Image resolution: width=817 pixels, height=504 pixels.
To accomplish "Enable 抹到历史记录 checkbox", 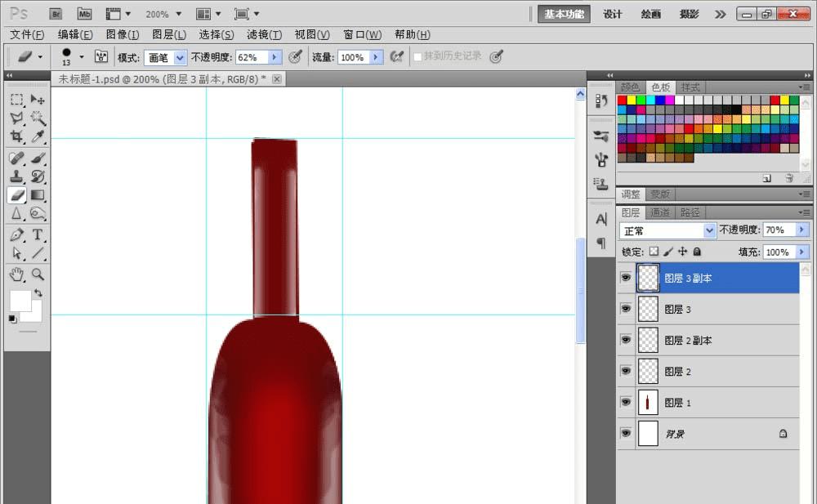I will 417,57.
